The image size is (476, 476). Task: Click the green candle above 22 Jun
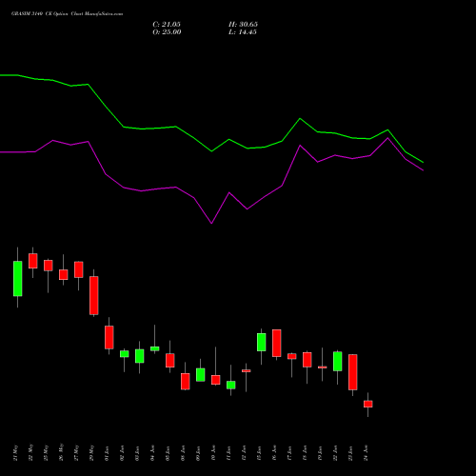point(338,361)
